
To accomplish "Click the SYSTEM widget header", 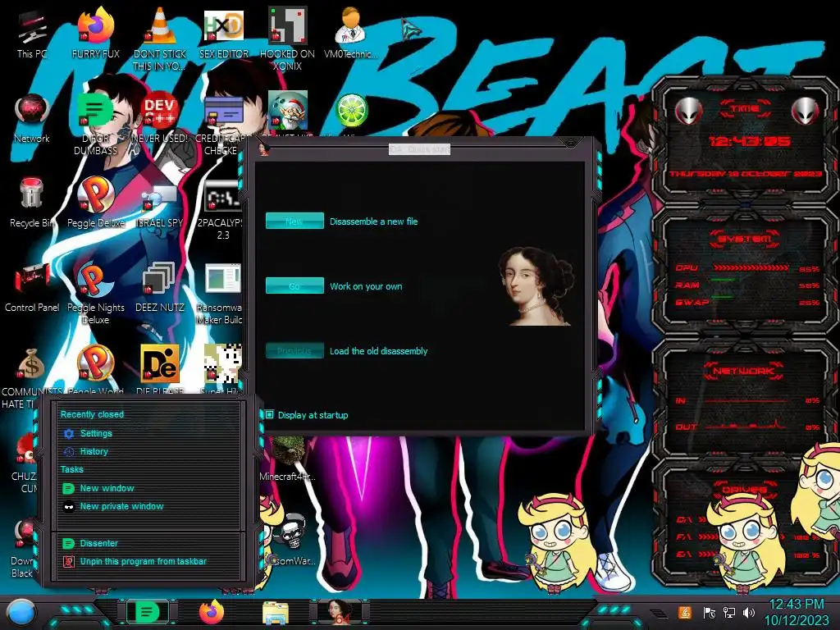I will point(744,239).
